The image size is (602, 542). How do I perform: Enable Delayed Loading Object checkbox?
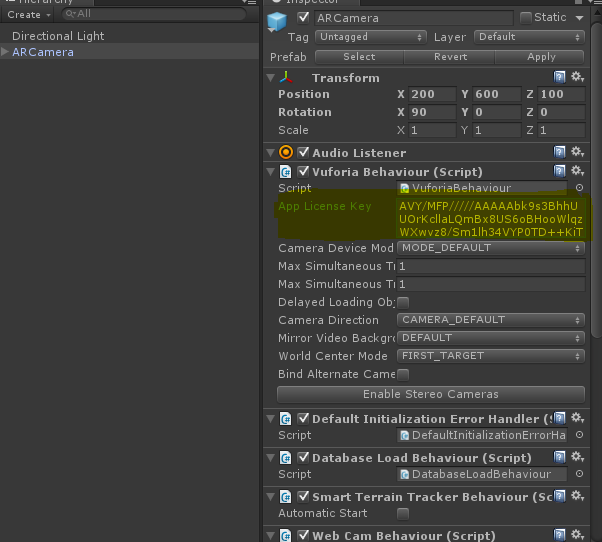pos(403,302)
